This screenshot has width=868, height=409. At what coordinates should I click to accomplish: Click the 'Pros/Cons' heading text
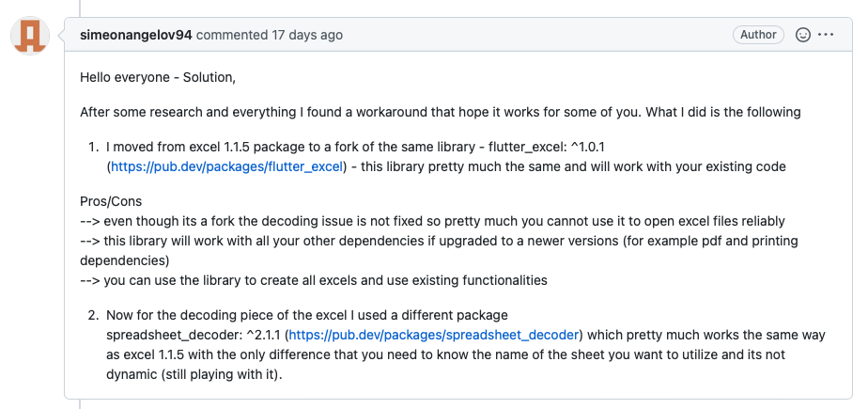click(x=111, y=201)
